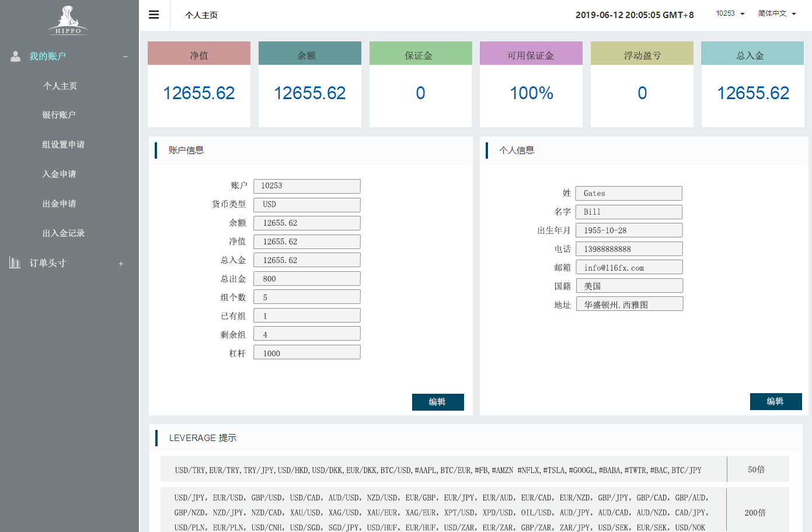Click the hamburger menu icon

pos(154,15)
